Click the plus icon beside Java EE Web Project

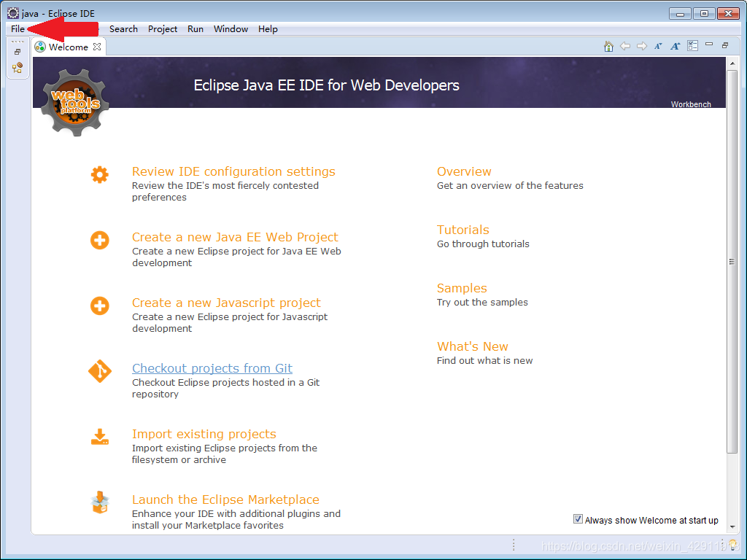pos(99,240)
